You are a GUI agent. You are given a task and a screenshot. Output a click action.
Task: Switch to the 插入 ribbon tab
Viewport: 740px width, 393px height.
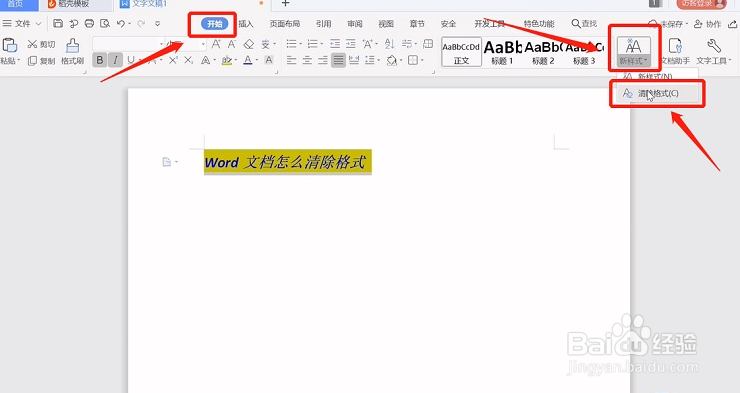coord(246,24)
